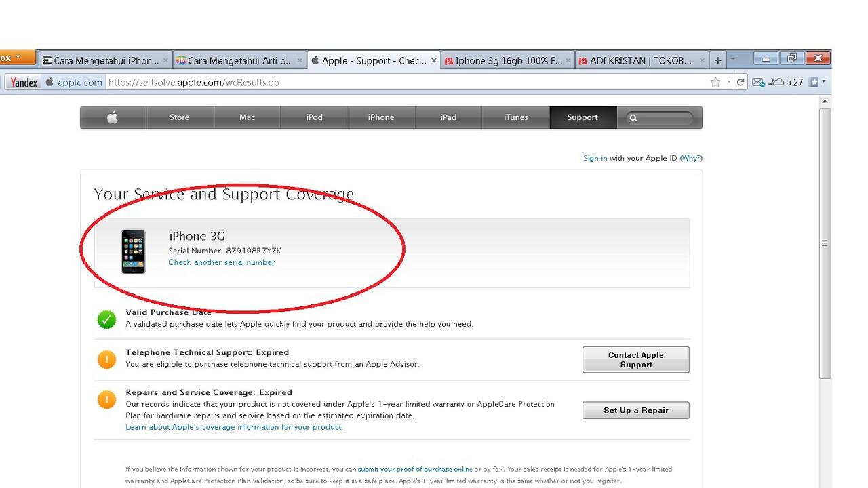Click the Repairs and Service Coverage: Expired text
This screenshot has width=868, height=488.
click(209, 392)
